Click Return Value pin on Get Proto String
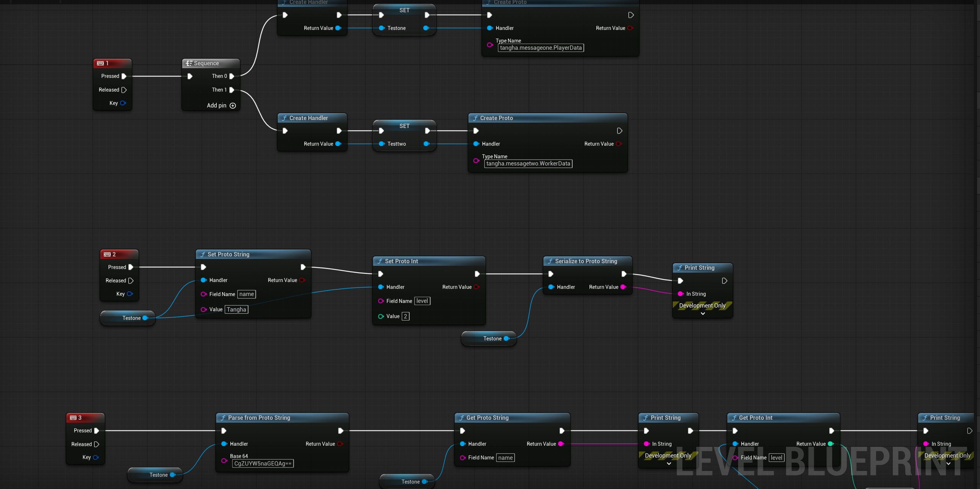Viewport: 980px width, 489px height. [561, 444]
